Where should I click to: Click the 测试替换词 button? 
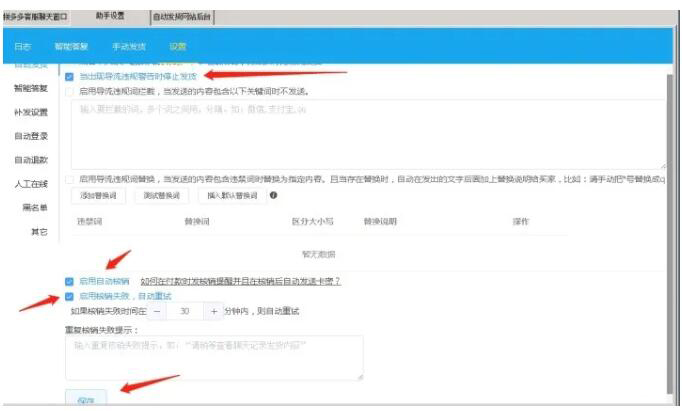tap(162, 196)
